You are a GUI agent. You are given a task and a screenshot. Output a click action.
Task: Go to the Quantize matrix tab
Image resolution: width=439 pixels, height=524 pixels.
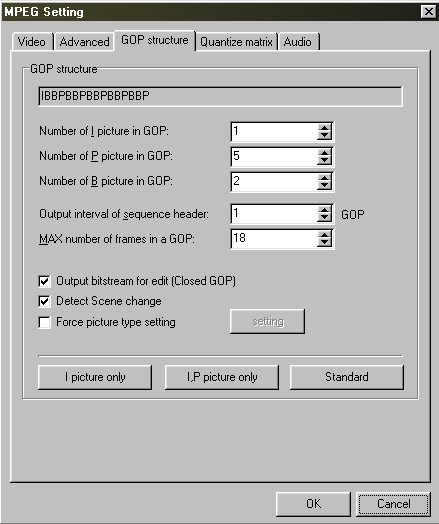[236, 42]
